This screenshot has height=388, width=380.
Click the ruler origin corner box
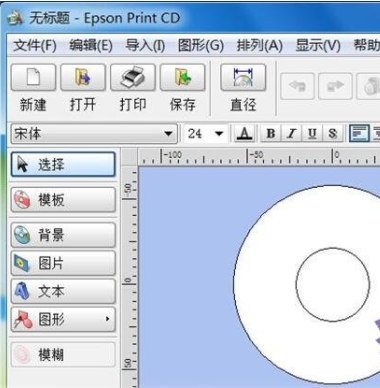pos(129,156)
